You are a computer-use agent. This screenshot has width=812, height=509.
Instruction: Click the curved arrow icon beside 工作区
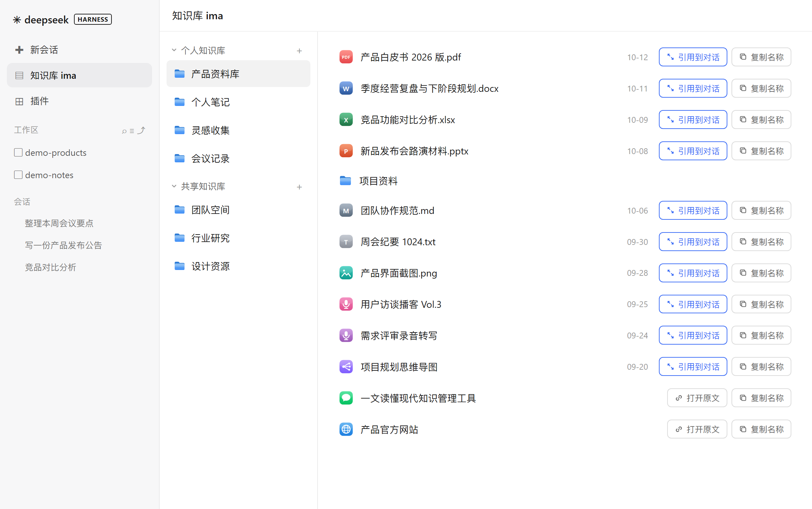click(x=141, y=130)
